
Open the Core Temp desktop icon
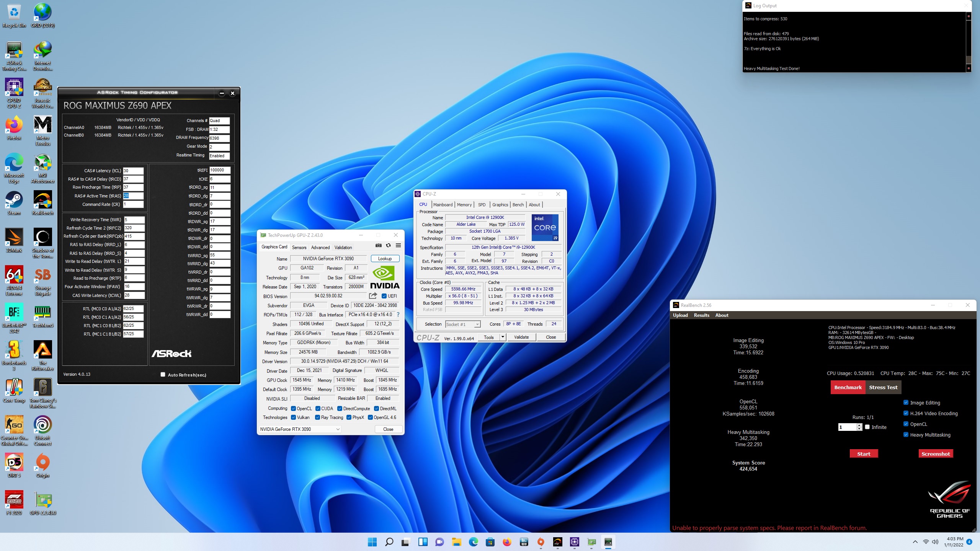point(14,391)
